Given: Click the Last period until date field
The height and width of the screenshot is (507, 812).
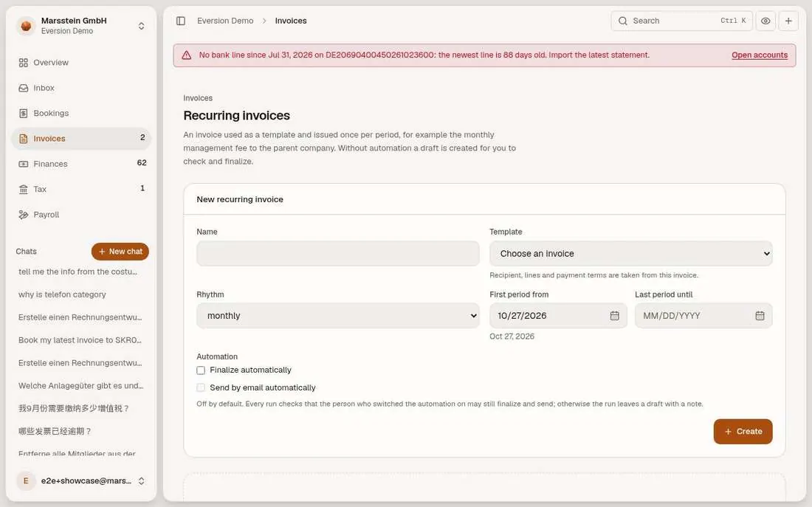Looking at the screenshot, I should [703, 316].
